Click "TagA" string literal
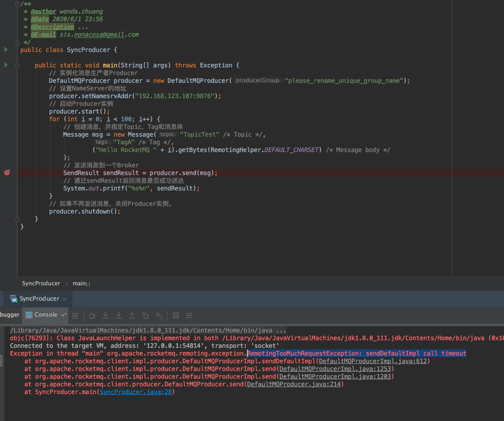The height and width of the screenshot is (421, 504). 124,142
